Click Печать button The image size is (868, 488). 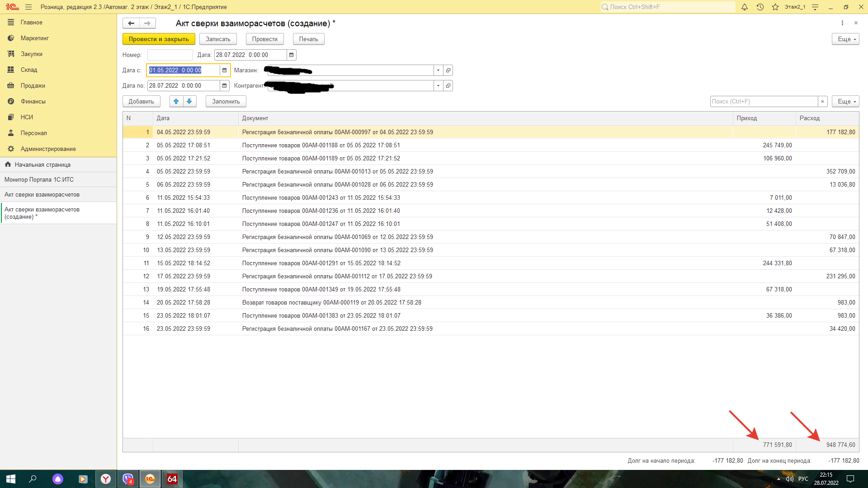tap(308, 39)
